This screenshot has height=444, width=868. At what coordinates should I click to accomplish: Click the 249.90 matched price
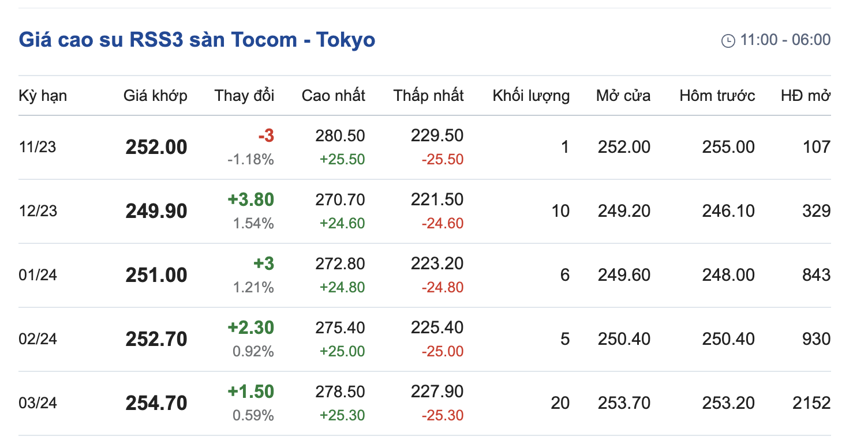click(156, 211)
